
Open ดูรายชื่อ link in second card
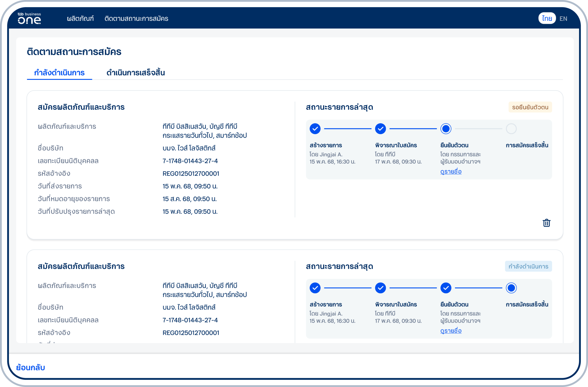[x=451, y=331]
